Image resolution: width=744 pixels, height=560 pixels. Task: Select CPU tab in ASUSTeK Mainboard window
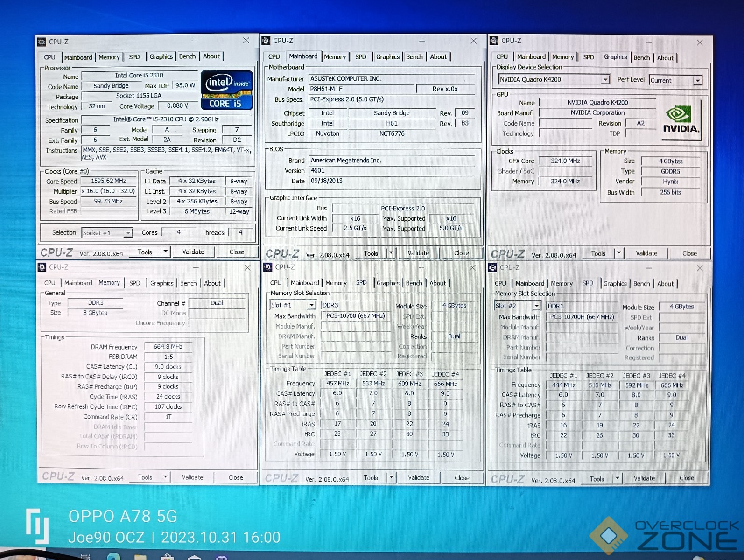click(274, 57)
